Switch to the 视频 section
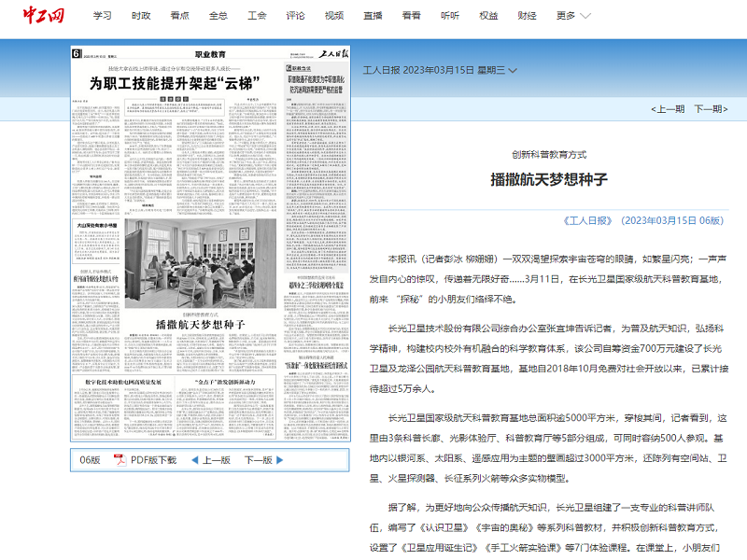Screen dimensions: 747x560 334,16
